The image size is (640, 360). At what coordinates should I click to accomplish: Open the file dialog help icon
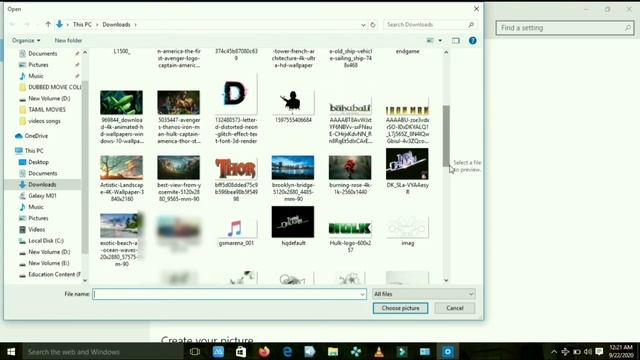click(x=473, y=40)
